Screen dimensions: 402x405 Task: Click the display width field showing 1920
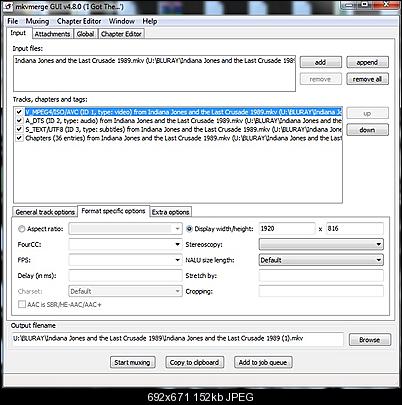point(287,229)
